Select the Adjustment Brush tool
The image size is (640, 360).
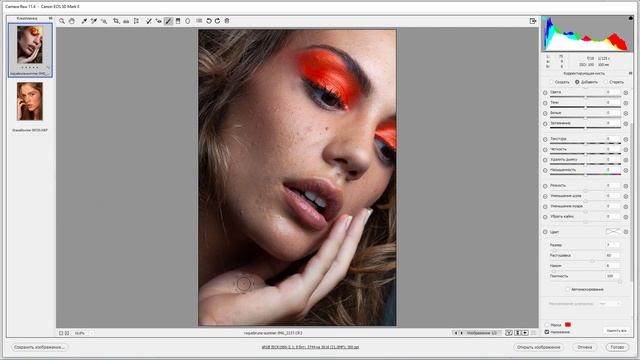point(168,21)
